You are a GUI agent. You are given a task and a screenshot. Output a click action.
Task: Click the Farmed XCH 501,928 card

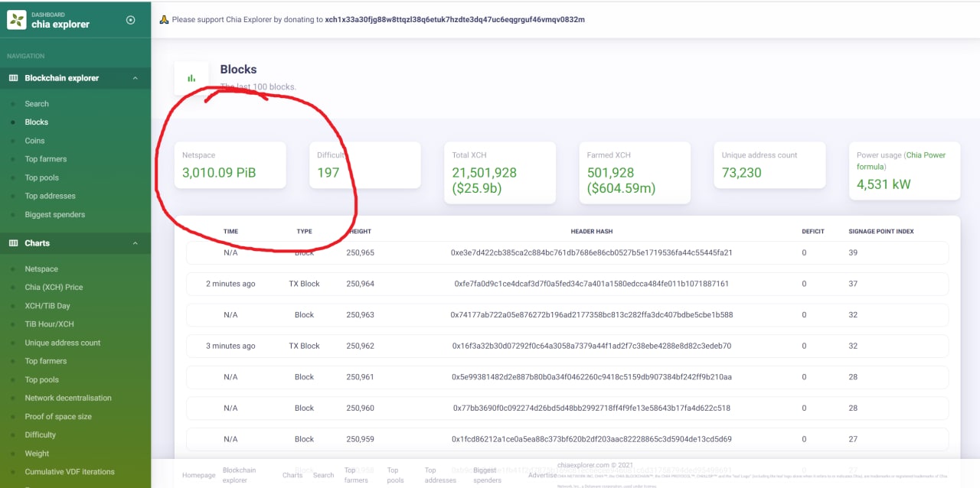pyautogui.click(x=635, y=173)
